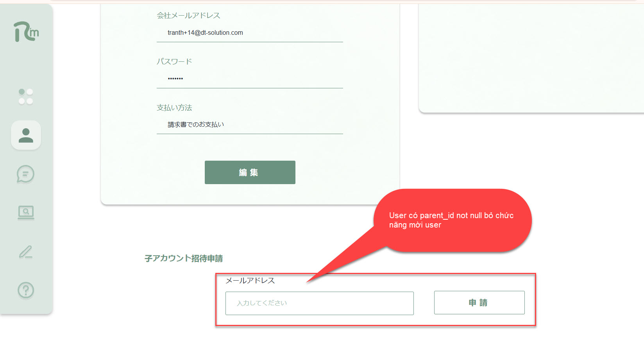Click the 編集 edit button
Image resolution: width=644 pixels, height=353 pixels.
click(x=250, y=172)
